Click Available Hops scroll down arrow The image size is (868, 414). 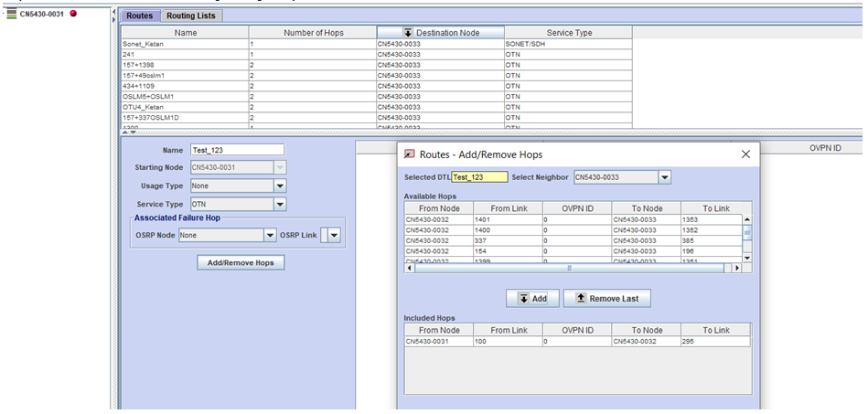click(747, 258)
